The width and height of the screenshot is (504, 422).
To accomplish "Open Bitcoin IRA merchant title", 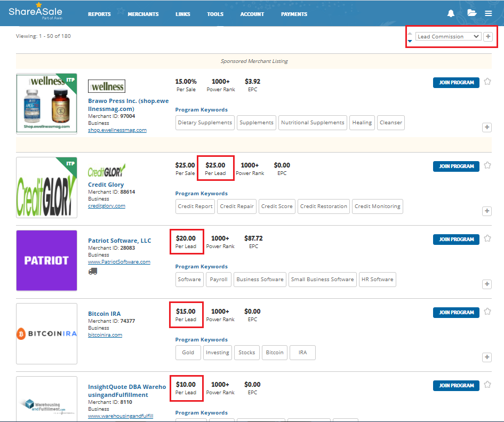I will (105, 314).
